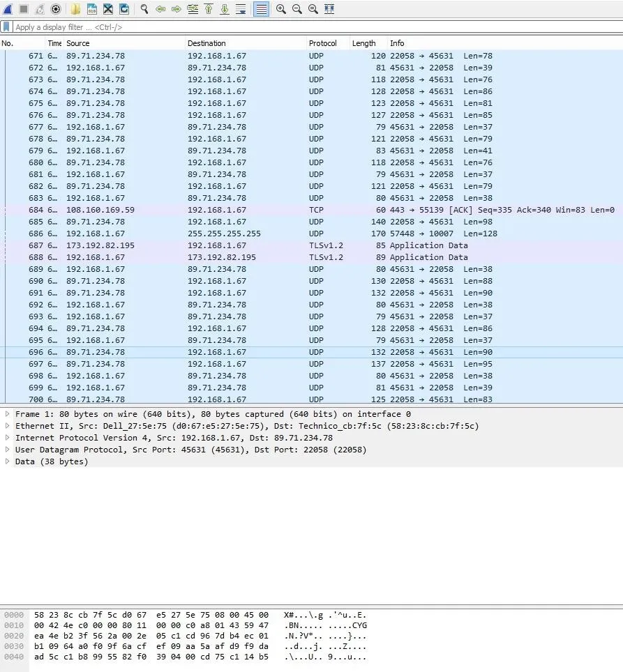
Task: Select packet 685 with Len=98
Action: pyautogui.click(x=311, y=222)
